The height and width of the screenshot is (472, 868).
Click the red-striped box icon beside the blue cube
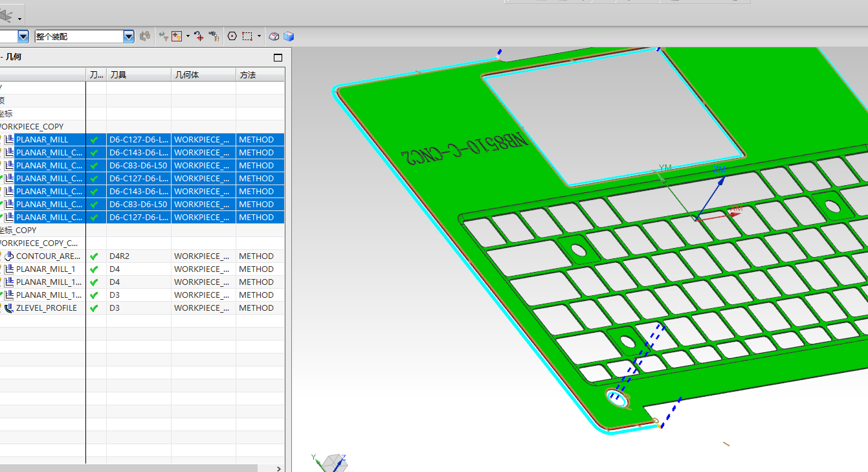point(274,37)
